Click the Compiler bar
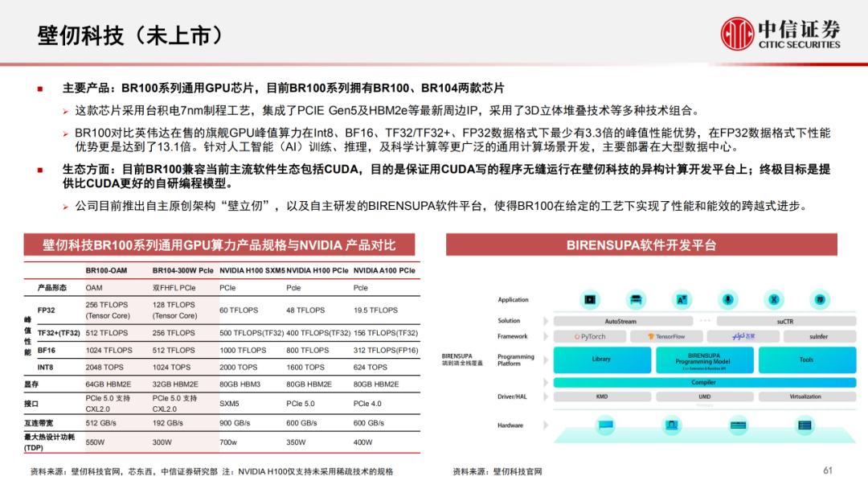Screen dimensions: 868x489 (703, 382)
